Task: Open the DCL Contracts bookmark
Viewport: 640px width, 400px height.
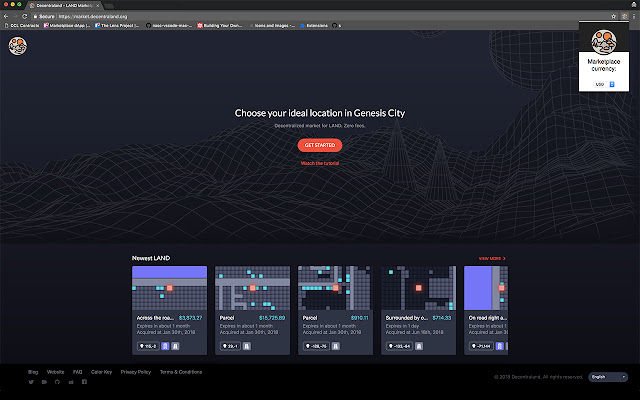Action: (x=22, y=25)
